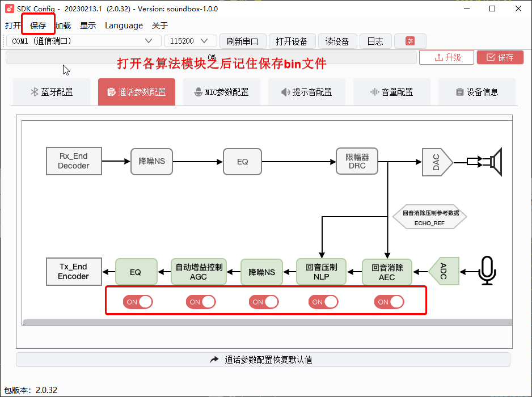Open the 显示 menu
Viewport: 532px width, 397px height.
(x=88, y=26)
